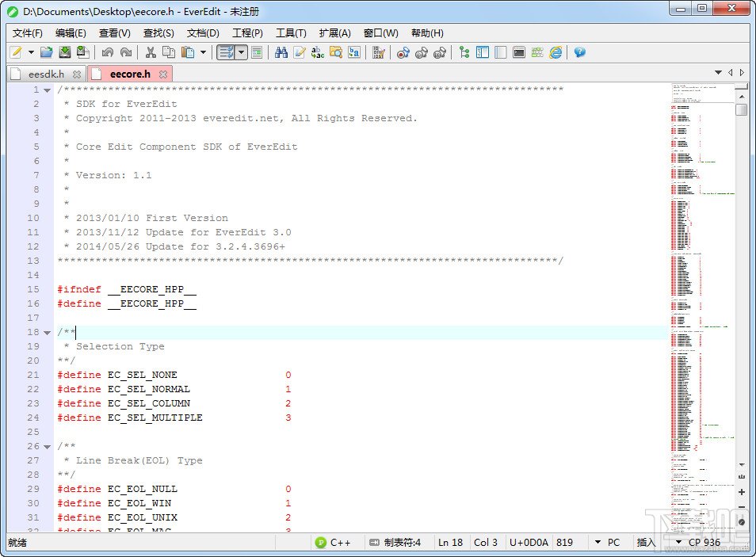The width and height of the screenshot is (756, 557).
Task: Open the 文档(D) menu
Action: pyautogui.click(x=203, y=32)
